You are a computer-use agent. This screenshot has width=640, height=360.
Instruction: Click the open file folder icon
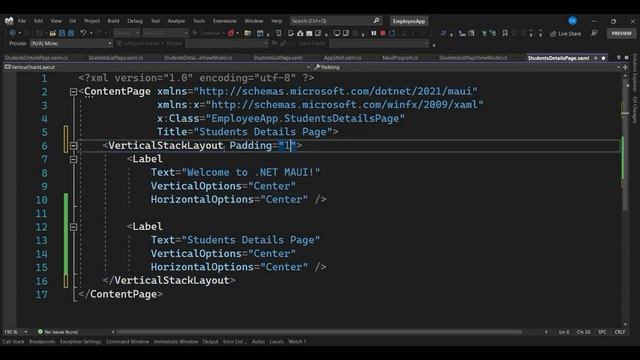[x=53, y=33]
